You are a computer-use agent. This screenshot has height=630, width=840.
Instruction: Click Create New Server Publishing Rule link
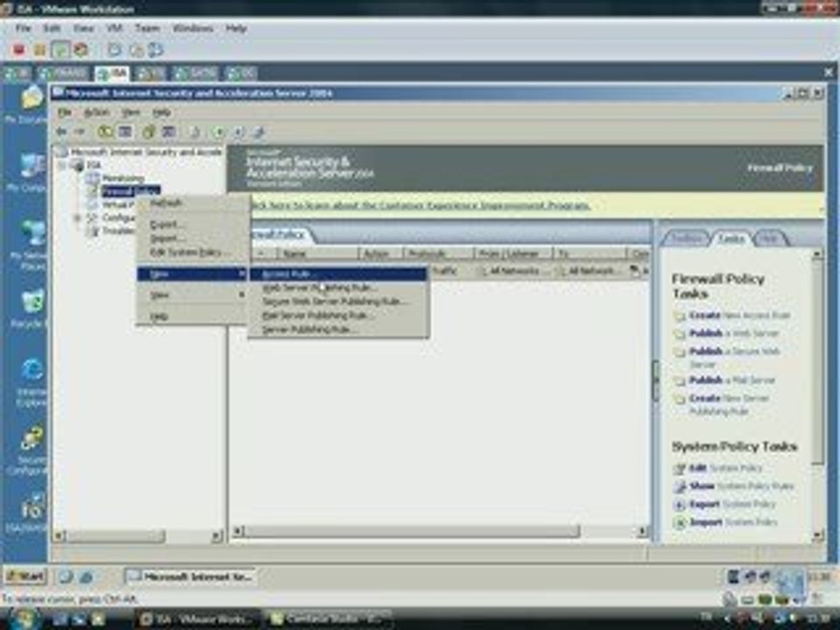click(x=729, y=404)
